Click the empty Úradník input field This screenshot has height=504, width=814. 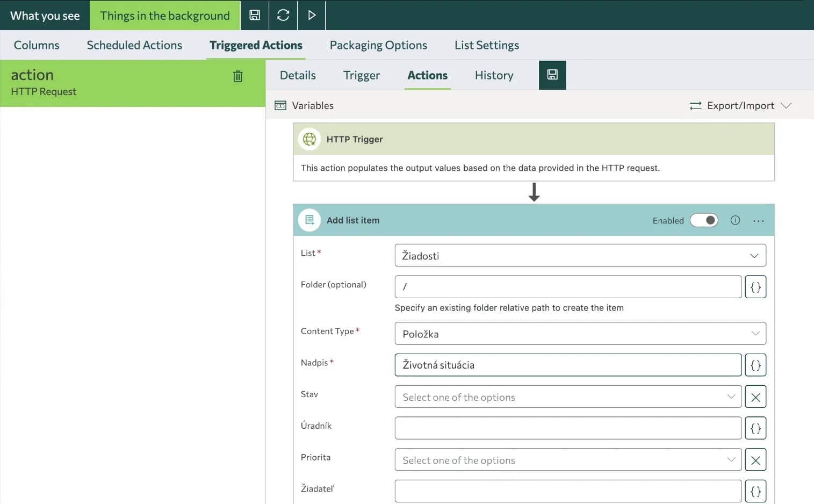point(568,428)
